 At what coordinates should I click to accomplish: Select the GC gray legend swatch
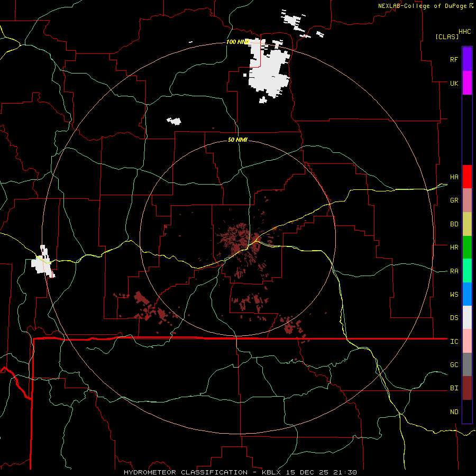coord(467,364)
